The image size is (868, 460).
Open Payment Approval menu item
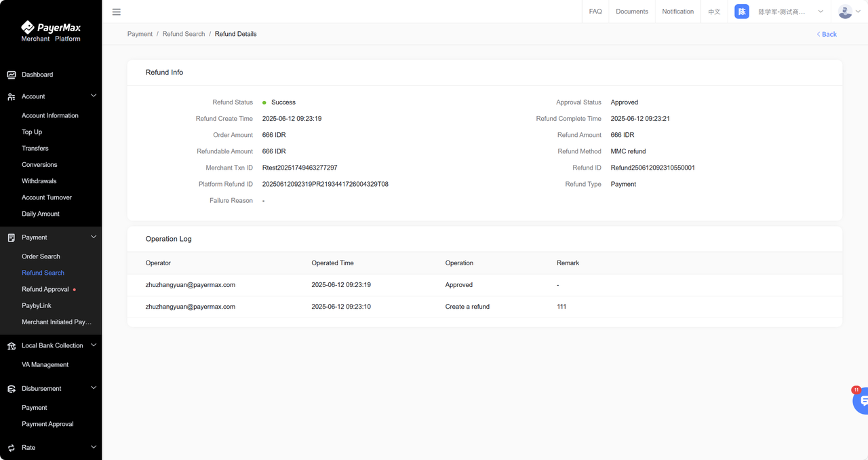pos(47,424)
